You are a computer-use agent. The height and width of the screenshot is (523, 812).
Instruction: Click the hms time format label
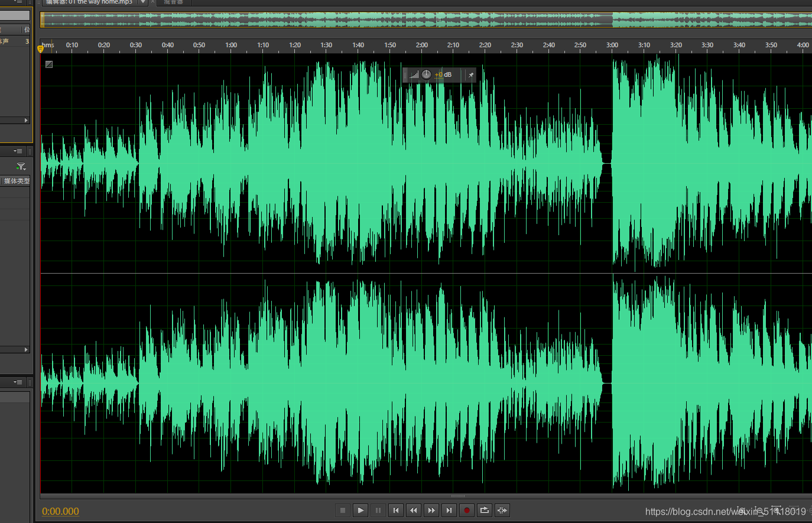coord(48,45)
